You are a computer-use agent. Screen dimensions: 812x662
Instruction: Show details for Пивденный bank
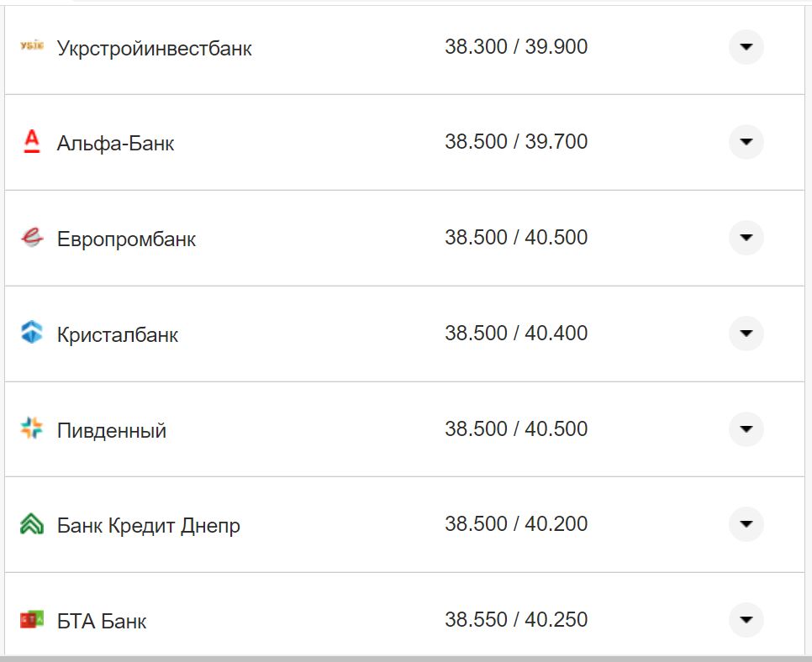(746, 429)
